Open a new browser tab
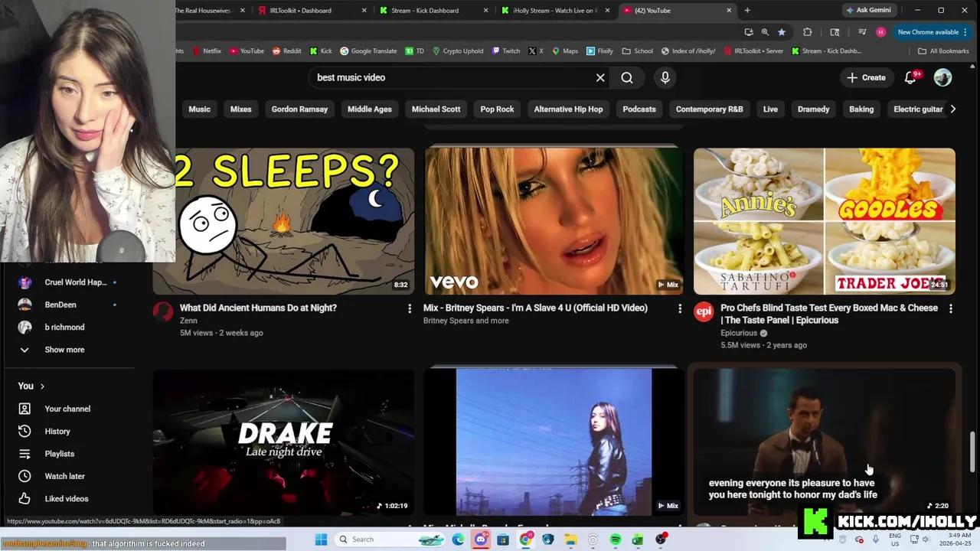 [x=747, y=11]
